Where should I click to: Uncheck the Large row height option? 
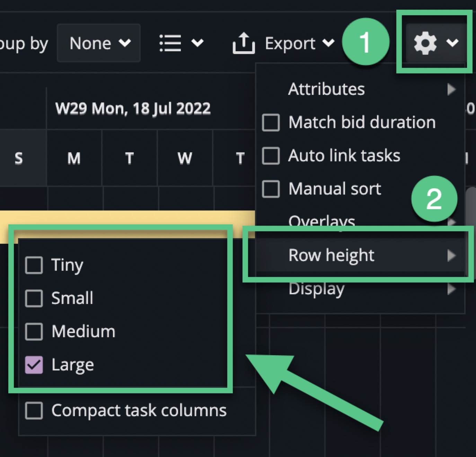coord(34,365)
